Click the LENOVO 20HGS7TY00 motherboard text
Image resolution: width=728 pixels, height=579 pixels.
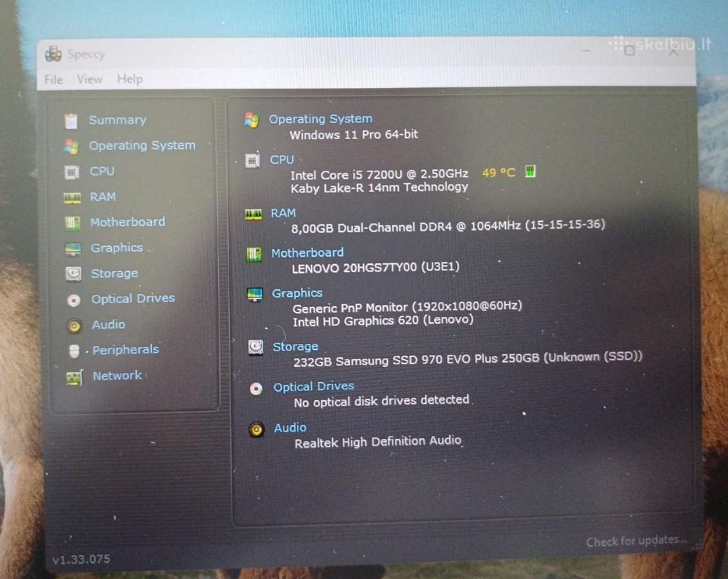point(376,268)
